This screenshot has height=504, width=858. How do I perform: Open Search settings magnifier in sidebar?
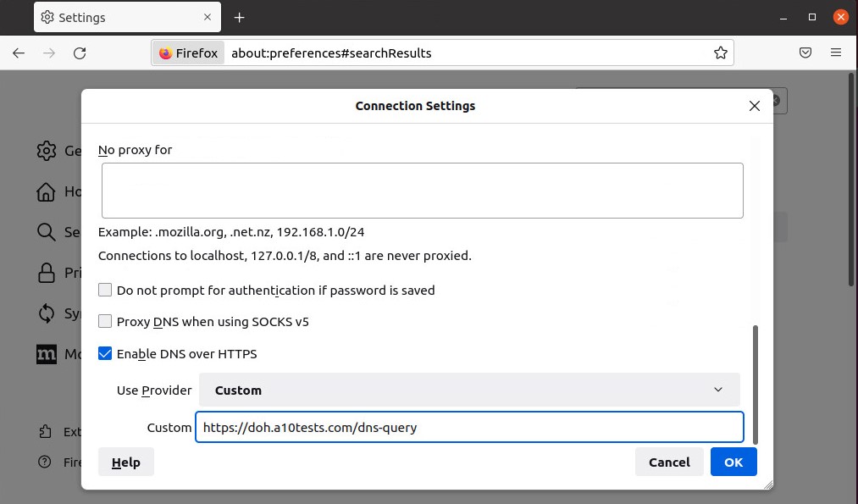46,232
